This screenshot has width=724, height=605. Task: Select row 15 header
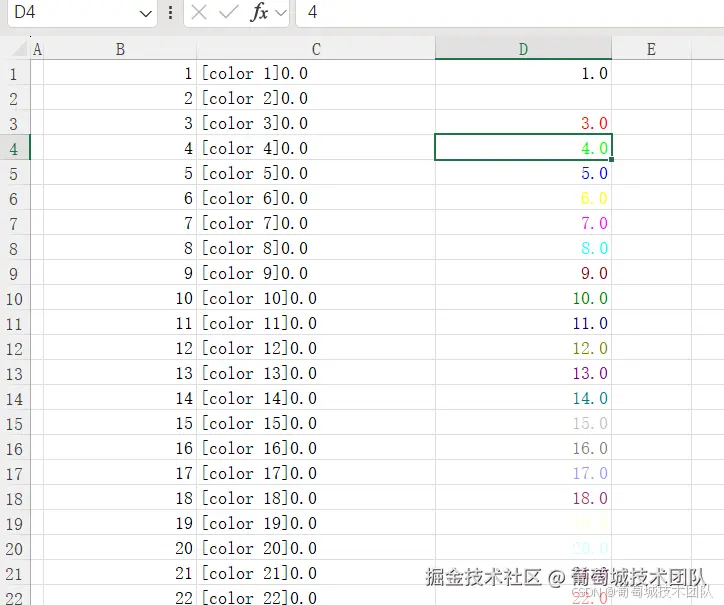click(15, 423)
